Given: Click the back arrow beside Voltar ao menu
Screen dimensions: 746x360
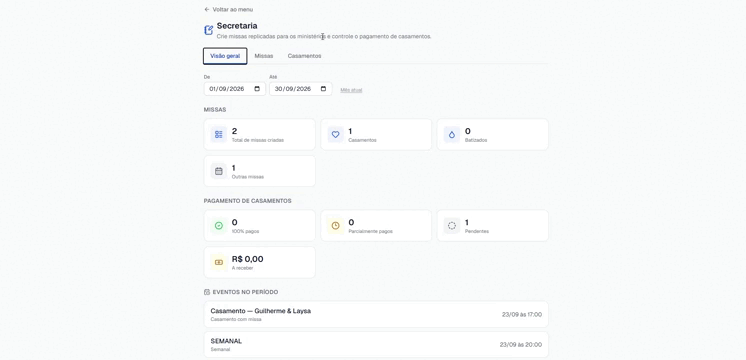Looking at the screenshot, I should (206, 10).
